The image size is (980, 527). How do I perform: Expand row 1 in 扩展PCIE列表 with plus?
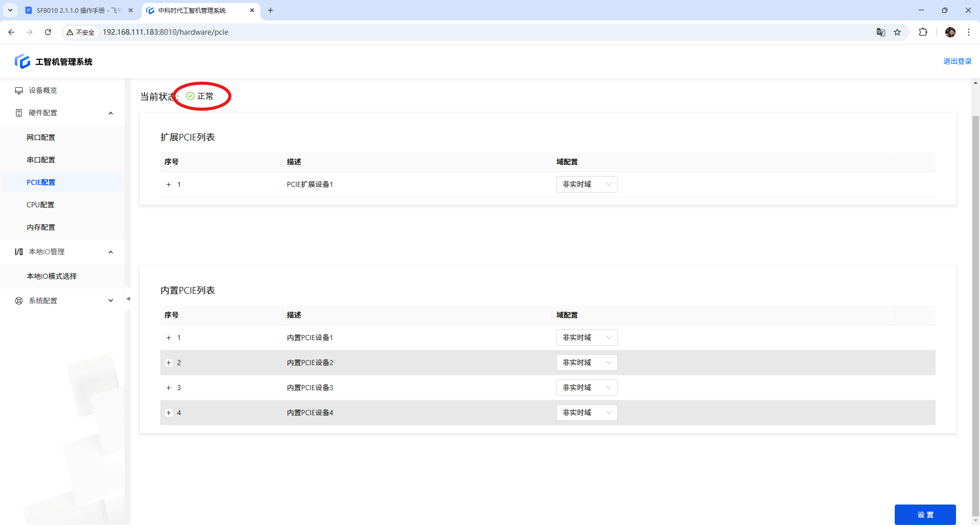168,185
